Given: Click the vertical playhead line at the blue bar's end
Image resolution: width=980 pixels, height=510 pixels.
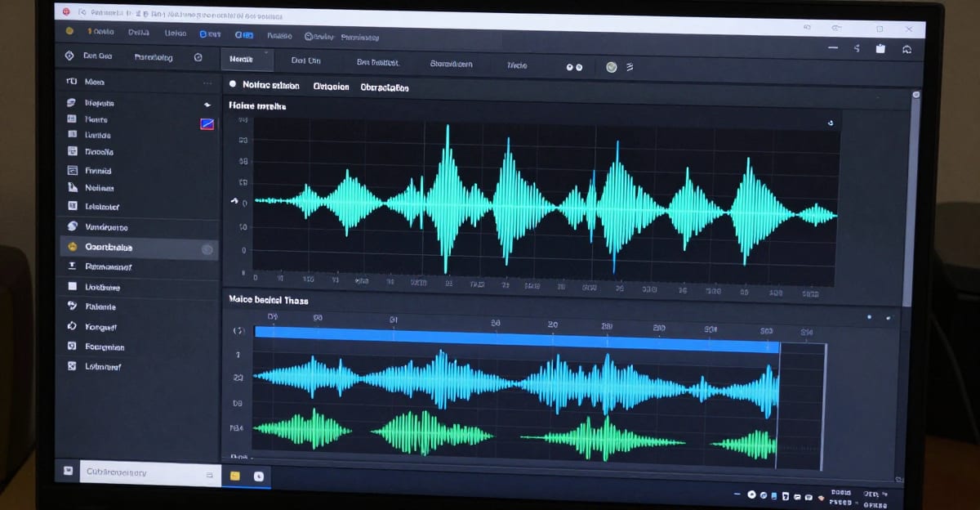Looking at the screenshot, I should click(x=779, y=406).
